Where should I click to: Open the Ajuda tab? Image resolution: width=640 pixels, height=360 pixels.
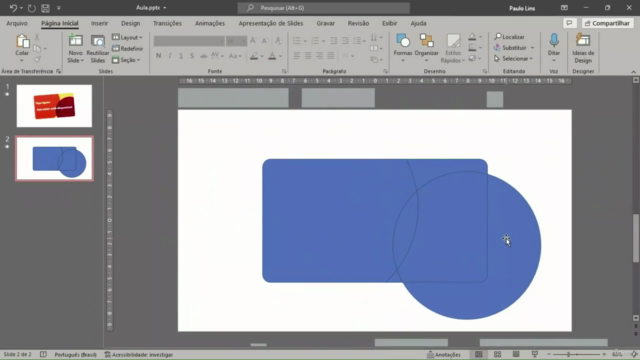coord(418,23)
